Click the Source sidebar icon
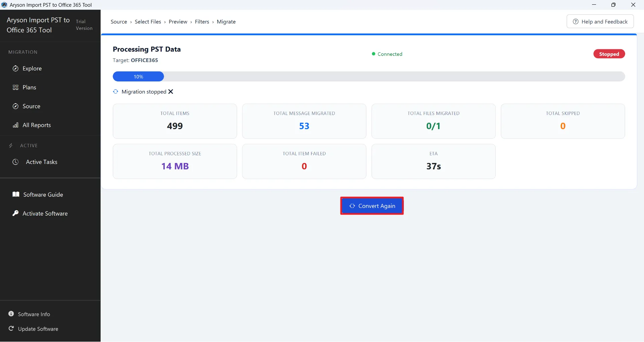This screenshot has width=644, height=342. coord(15,106)
